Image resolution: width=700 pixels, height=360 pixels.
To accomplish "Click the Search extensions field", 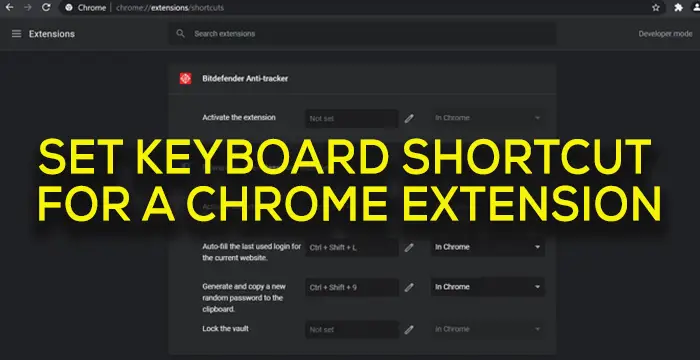I will [x=362, y=34].
